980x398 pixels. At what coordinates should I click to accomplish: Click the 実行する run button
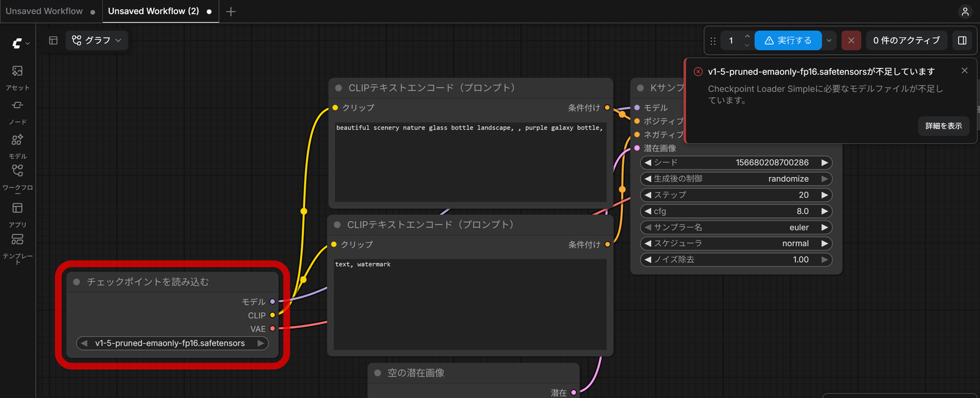[x=788, y=40]
